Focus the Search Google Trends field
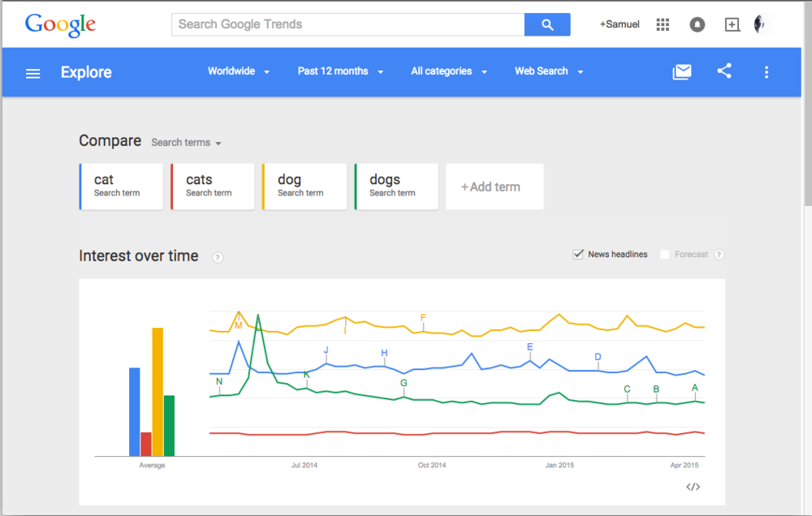Viewport: 812px width, 516px height. point(348,24)
